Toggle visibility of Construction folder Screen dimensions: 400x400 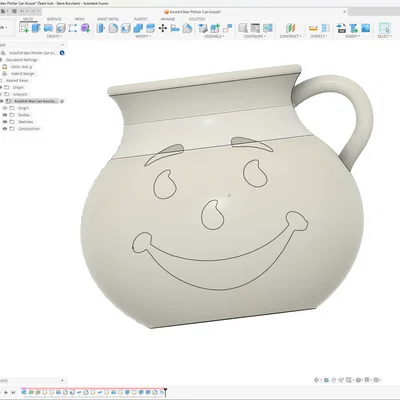[5, 129]
